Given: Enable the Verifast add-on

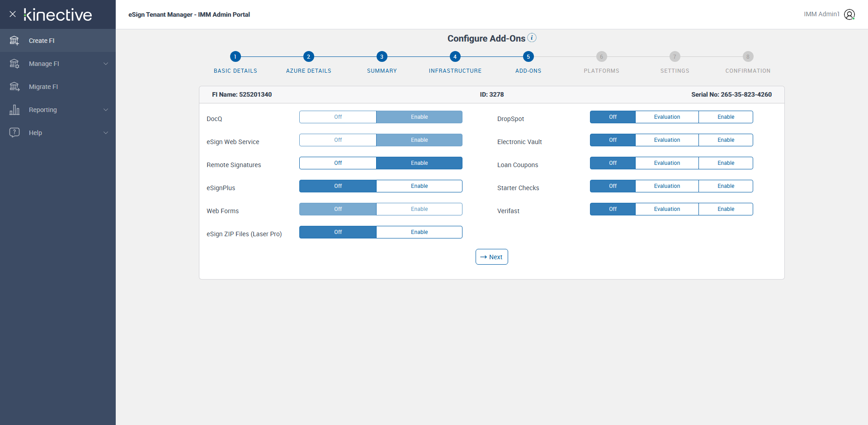Looking at the screenshot, I should tap(726, 209).
